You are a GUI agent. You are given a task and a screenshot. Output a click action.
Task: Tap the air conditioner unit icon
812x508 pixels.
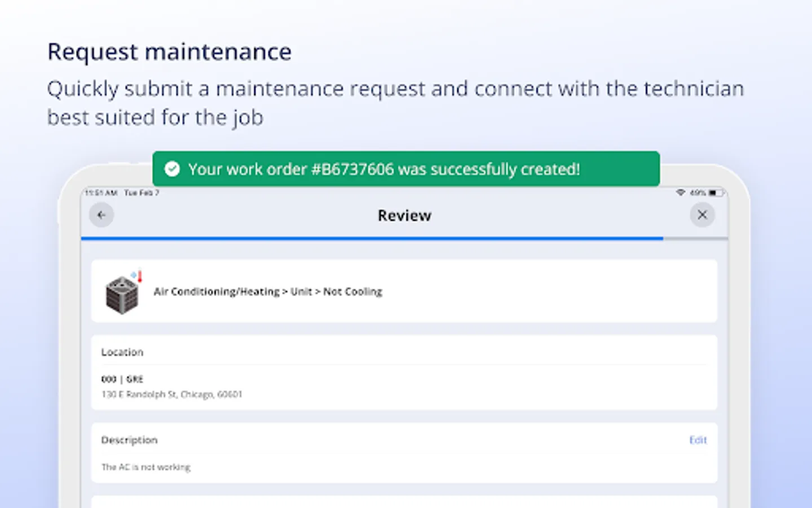pyautogui.click(x=122, y=292)
